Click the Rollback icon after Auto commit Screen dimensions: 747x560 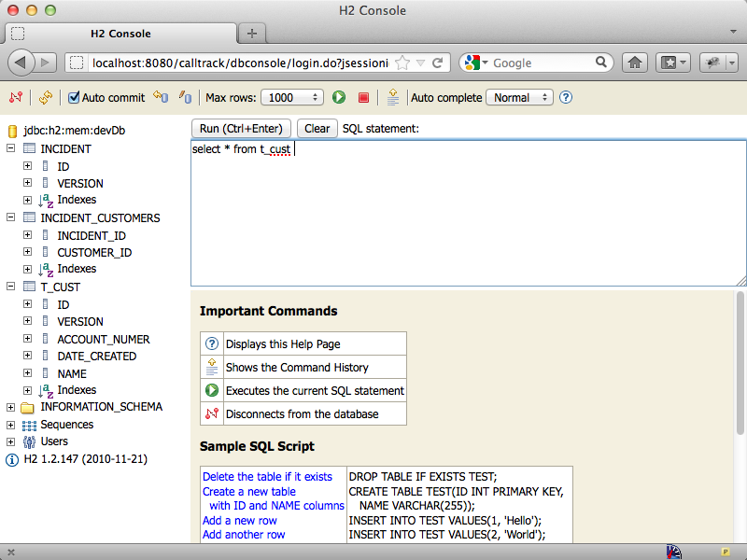pos(161,97)
